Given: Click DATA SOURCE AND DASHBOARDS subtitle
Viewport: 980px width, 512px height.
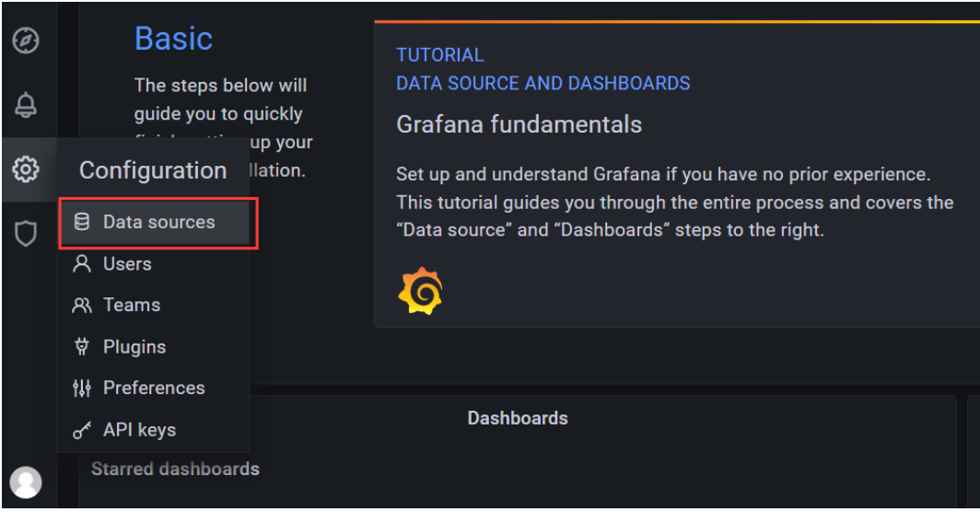Looking at the screenshot, I should click(x=543, y=83).
